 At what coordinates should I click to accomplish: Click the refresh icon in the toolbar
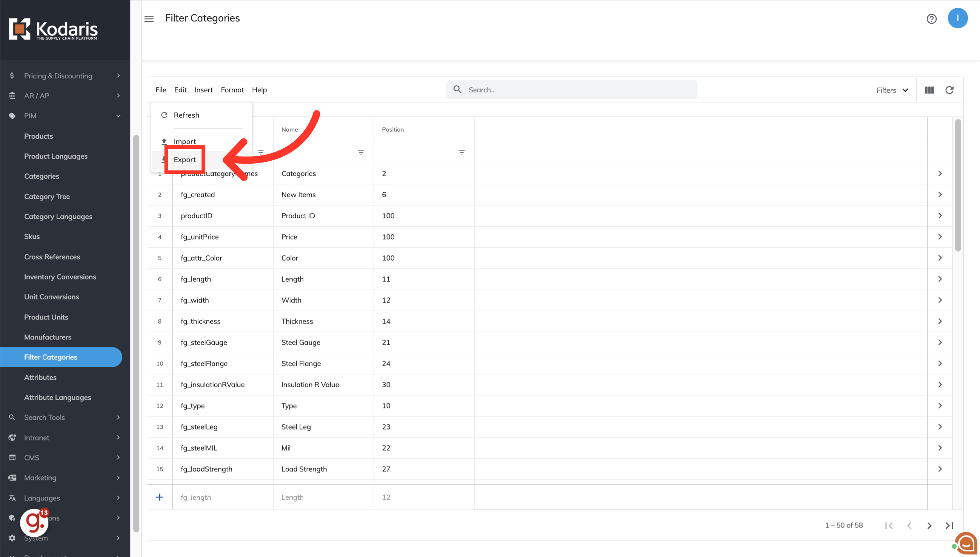pyautogui.click(x=949, y=90)
